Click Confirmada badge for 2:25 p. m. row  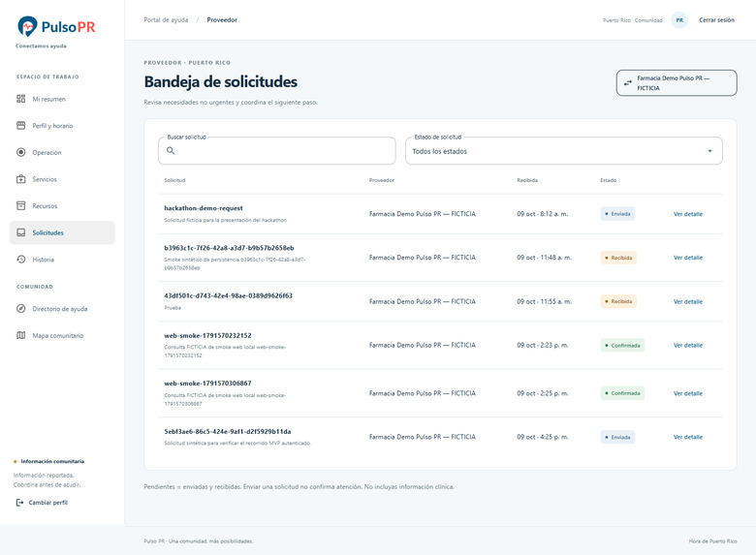pos(622,393)
